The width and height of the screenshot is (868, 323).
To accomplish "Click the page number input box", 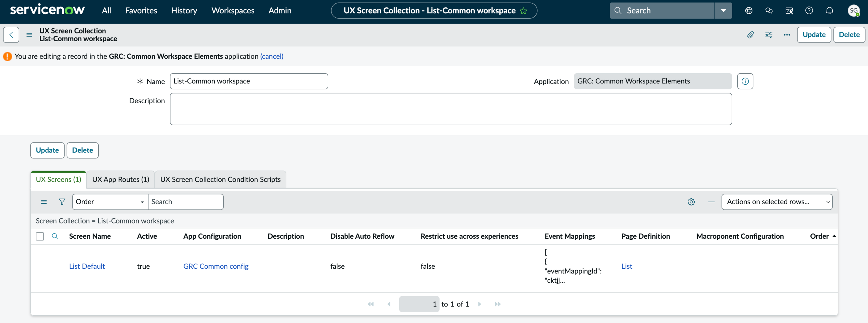I will click(x=419, y=304).
